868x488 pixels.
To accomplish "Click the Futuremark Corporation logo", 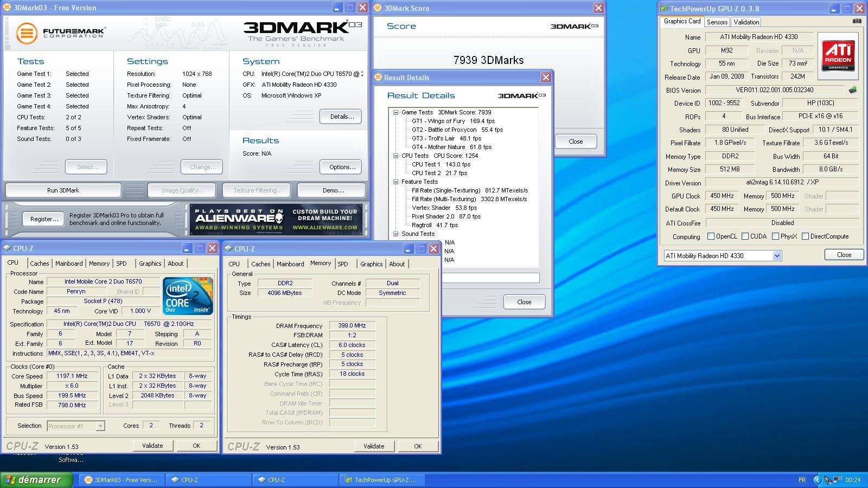I will [60, 33].
